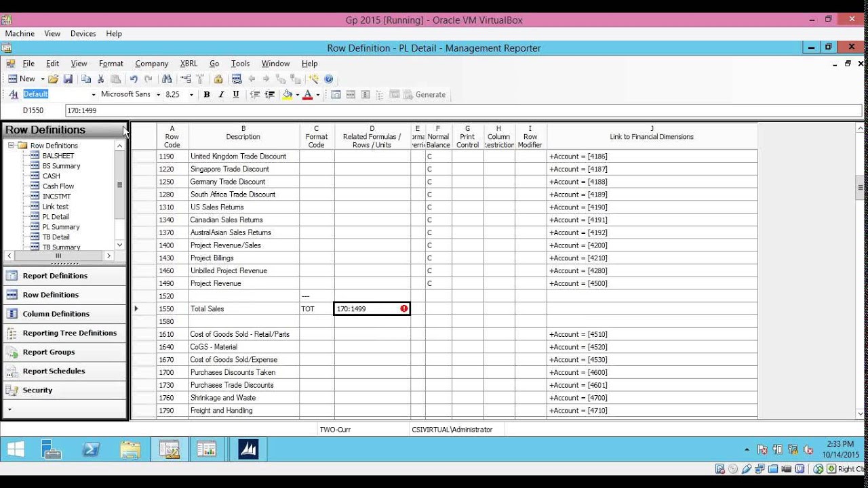Viewport: 868px width, 488px height.
Task: Select the Total Sales description cell
Action: 244,309
